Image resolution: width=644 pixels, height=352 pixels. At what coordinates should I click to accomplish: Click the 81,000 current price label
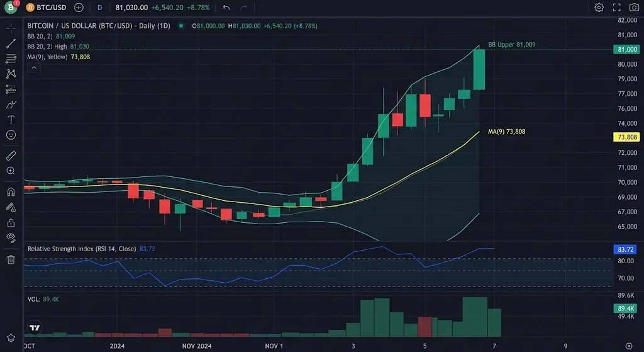626,49
